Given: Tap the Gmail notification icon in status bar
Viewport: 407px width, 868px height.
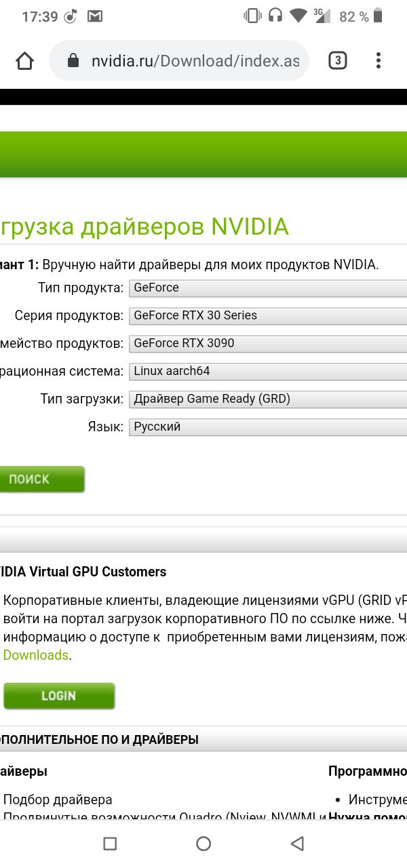Looking at the screenshot, I should click(94, 16).
